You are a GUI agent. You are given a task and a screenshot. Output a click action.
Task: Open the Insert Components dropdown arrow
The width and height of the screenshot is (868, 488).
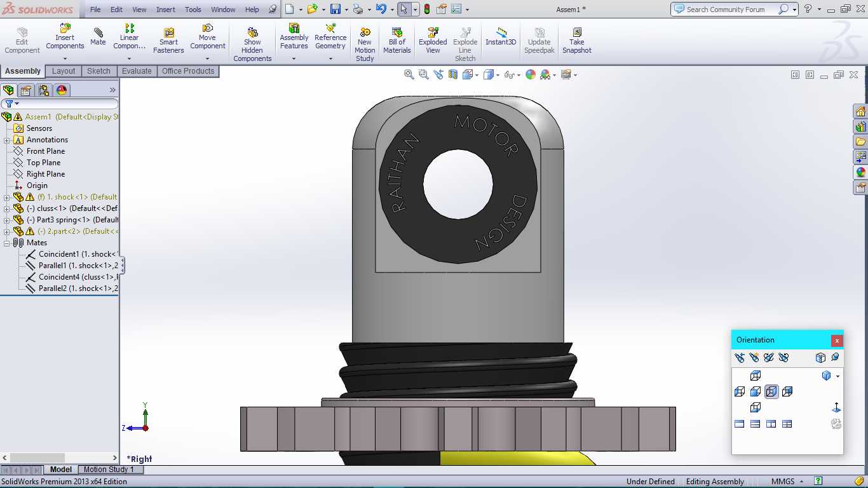click(65, 59)
